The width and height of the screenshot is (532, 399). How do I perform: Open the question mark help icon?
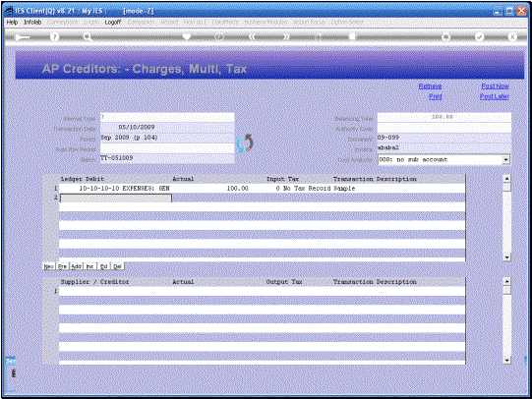pos(54,37)
